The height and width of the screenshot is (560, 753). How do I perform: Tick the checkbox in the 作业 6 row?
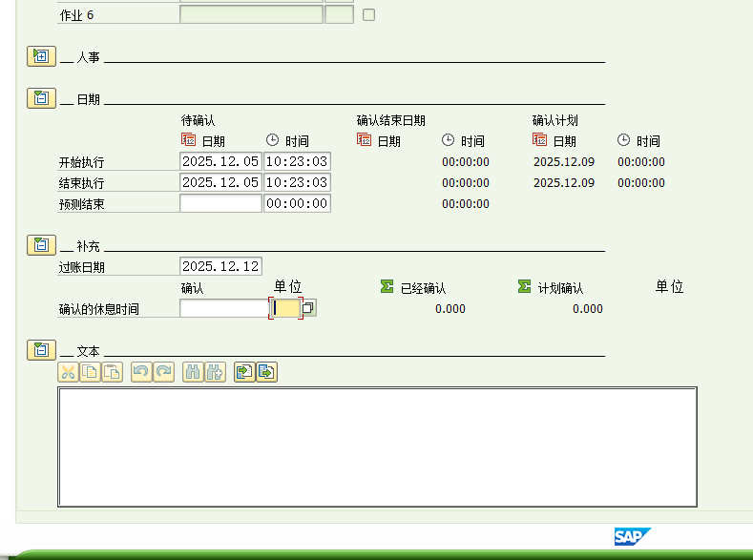point(368,15)
